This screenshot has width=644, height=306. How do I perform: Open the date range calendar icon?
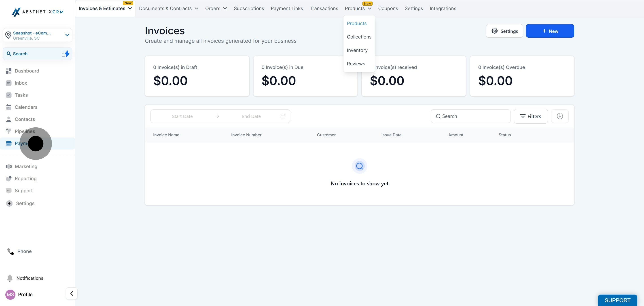click(x=283, y=116)
